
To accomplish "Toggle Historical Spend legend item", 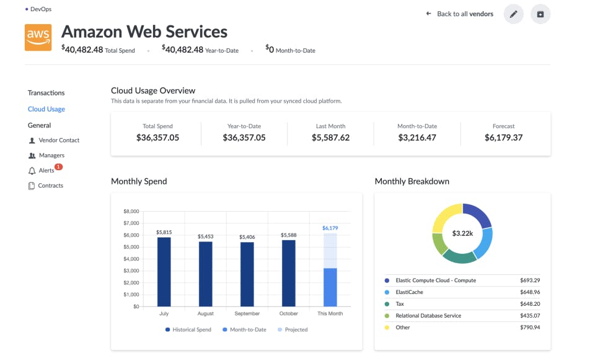I will [x=188, y=330].
